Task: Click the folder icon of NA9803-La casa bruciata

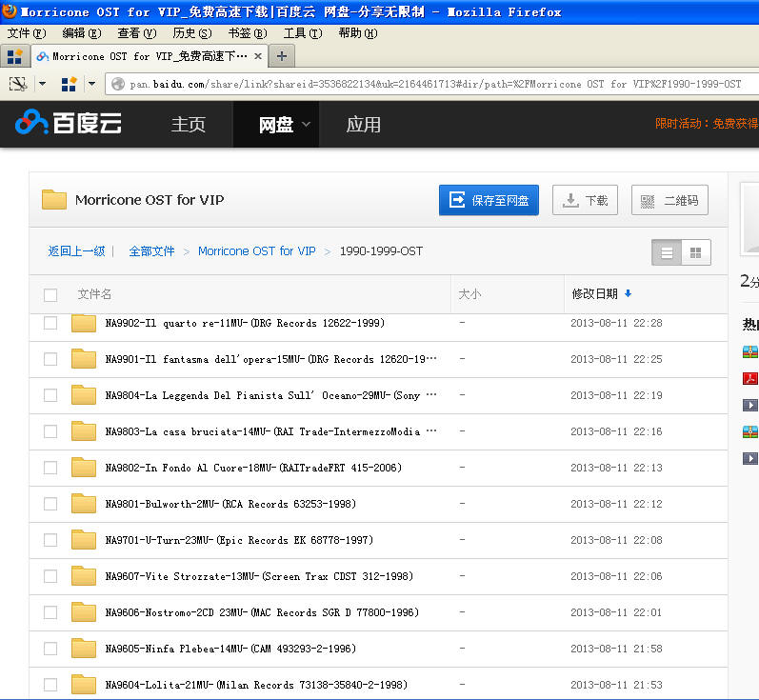Action: tap(83, 430)
